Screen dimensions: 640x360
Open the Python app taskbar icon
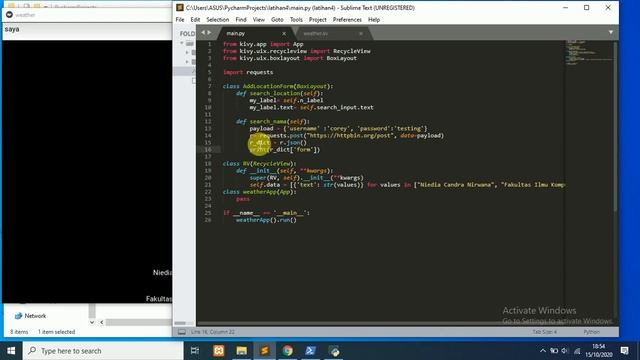pyautogui.click(x=334, y=351)
